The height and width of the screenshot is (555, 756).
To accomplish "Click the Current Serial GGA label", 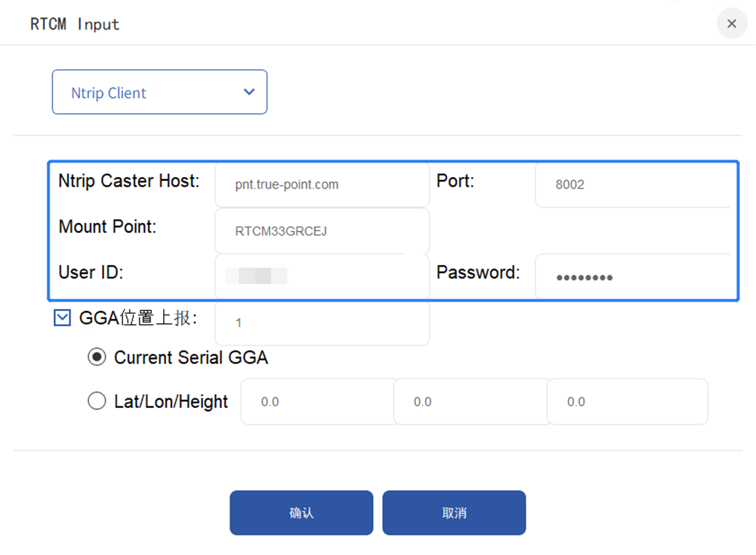I will tap(191, 358).
